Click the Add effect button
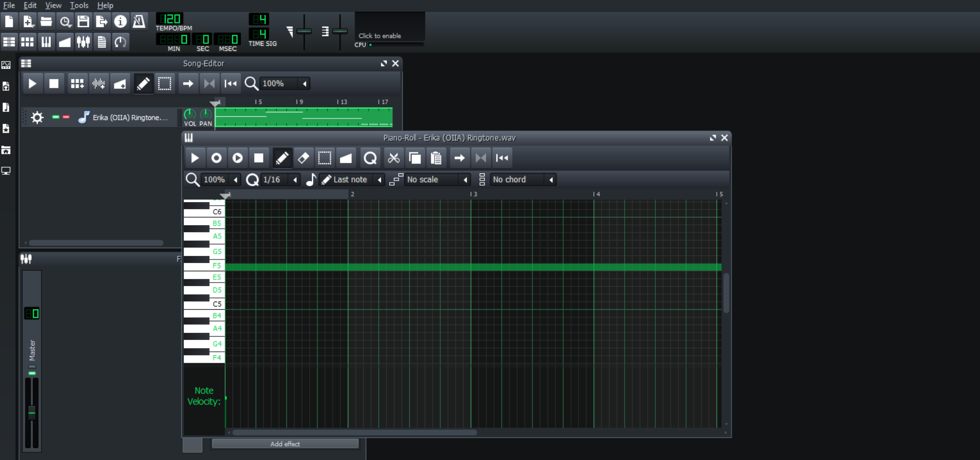This screenshot has height=460, width=980. click(x=285, y=444)
